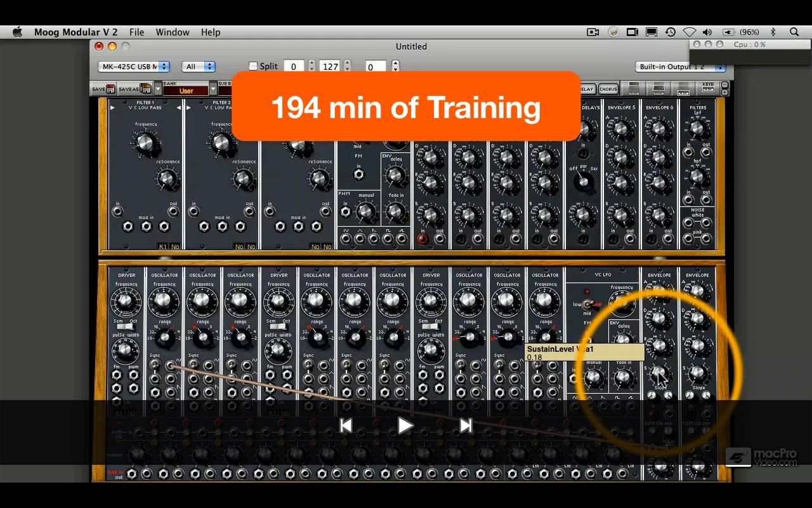Click the Filter 1 resonance knob

[x=166, y=180]
